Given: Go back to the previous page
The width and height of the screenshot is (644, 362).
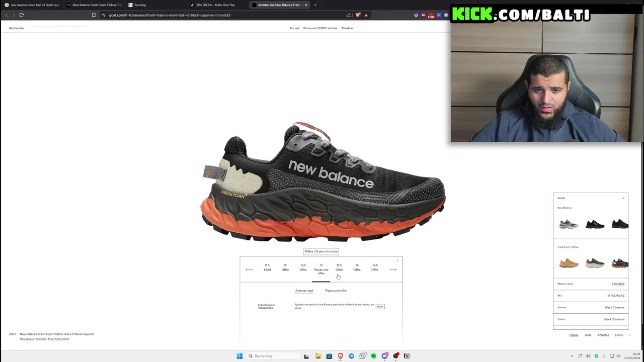Looking at the screenshot, I should (7, 15).
